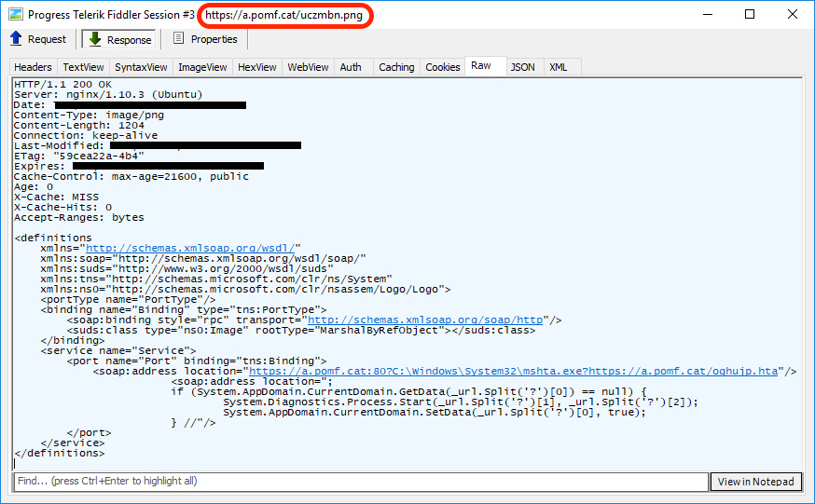The height and width of the screenshot is (504, 815).
Task: Click the blue Request arrow icon
Action: (x=16, y=38)
